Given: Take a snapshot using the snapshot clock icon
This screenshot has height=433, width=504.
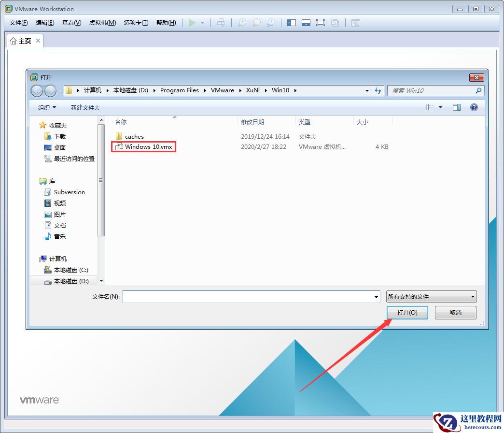Looking at the screenshot, I should [241, 22].
